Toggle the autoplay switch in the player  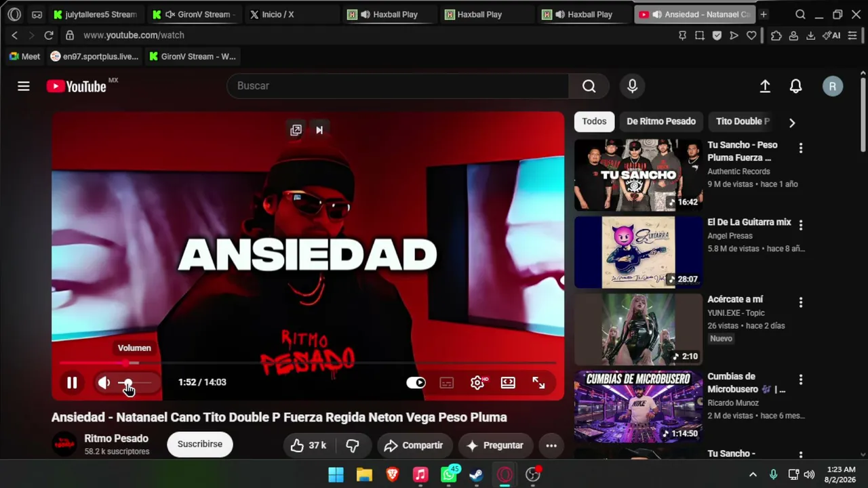coord(416,383)
